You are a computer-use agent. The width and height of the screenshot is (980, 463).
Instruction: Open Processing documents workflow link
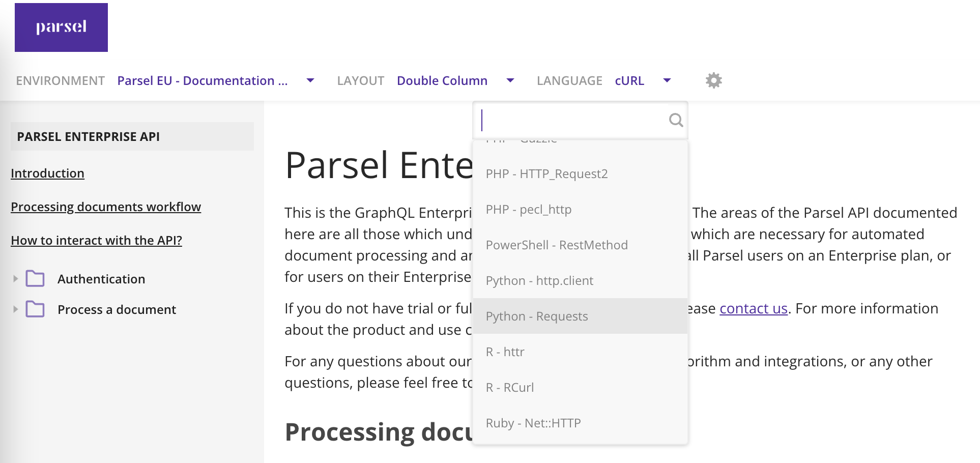coord(106,207)
